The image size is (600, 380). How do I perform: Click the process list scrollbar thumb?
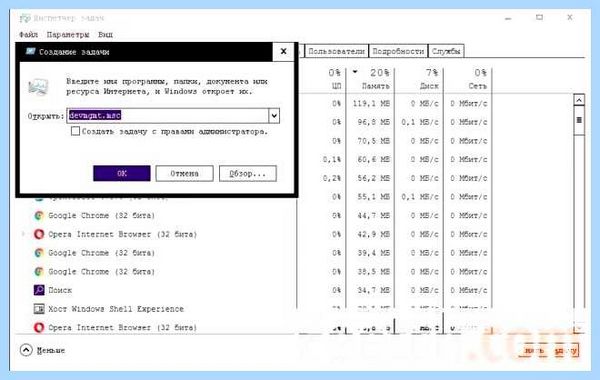pos(579,120)
